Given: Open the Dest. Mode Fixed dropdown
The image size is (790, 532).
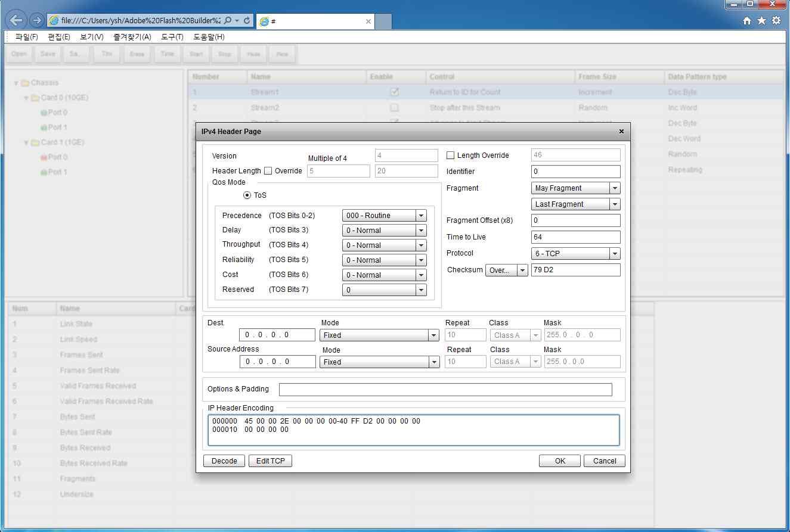Looking at the screenshot, I should pyautogui.click(x=380, y=335).
